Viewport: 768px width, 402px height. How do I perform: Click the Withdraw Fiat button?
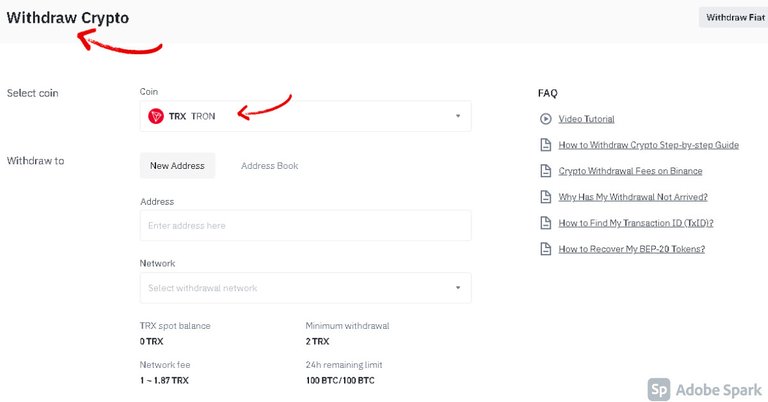[734, 18]
